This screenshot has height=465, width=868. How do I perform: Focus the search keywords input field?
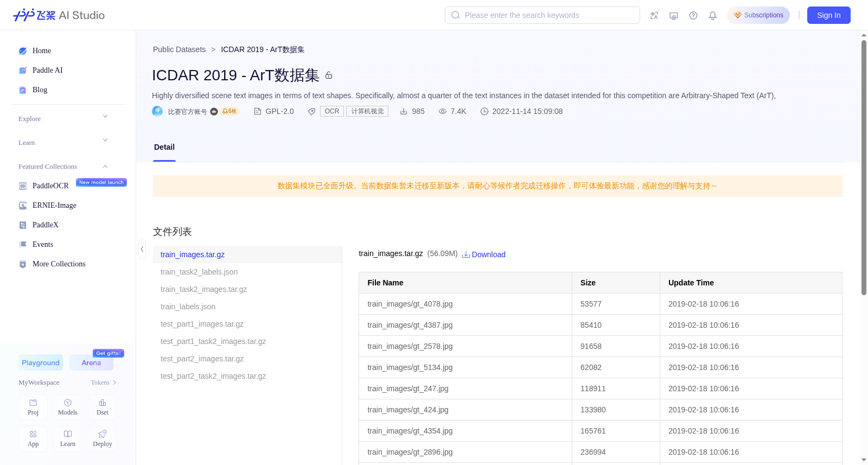tap(542, 15)
